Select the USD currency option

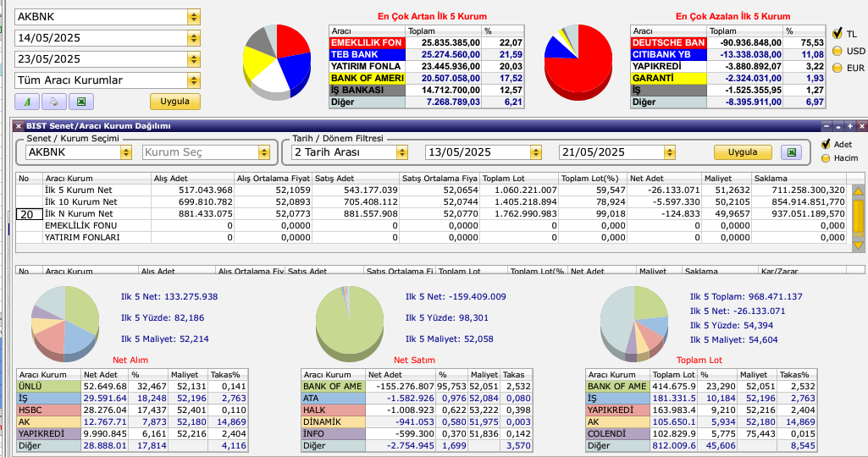(x=837, y=51)
